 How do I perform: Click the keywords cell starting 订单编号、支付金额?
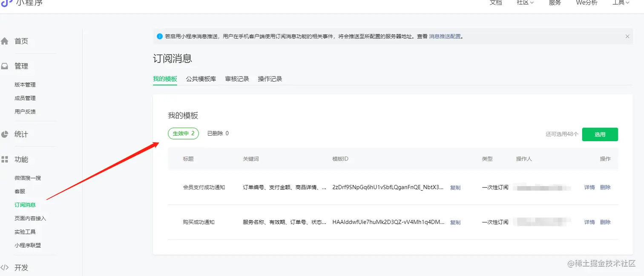coord(285,188)
